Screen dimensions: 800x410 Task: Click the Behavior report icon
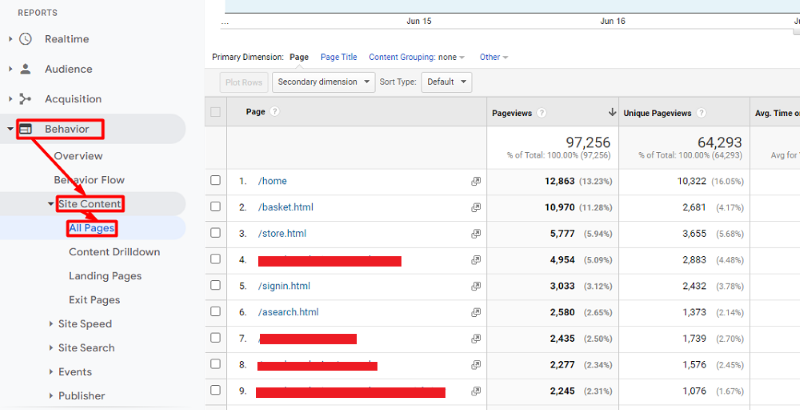(26, 129)
